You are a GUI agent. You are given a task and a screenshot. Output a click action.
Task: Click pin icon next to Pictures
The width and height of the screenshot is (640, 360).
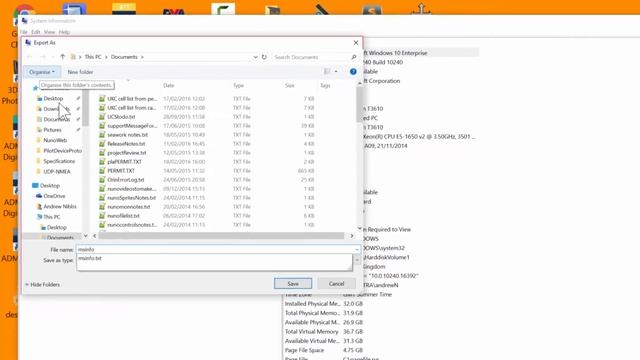[x=78, y=130]
